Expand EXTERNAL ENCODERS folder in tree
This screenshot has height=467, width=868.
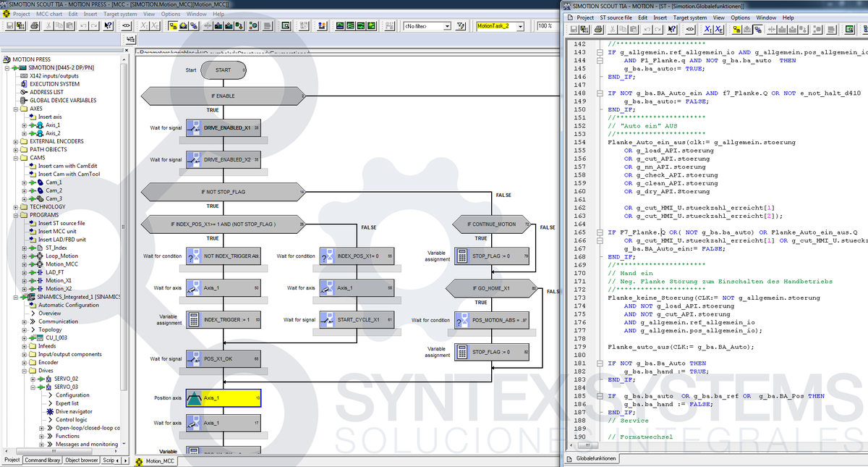point(17,141)
